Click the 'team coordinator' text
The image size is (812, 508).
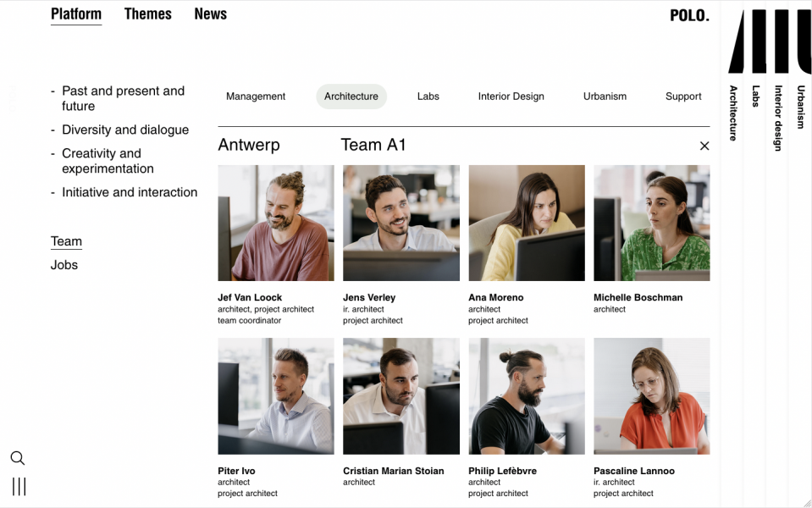pos(250,321)
